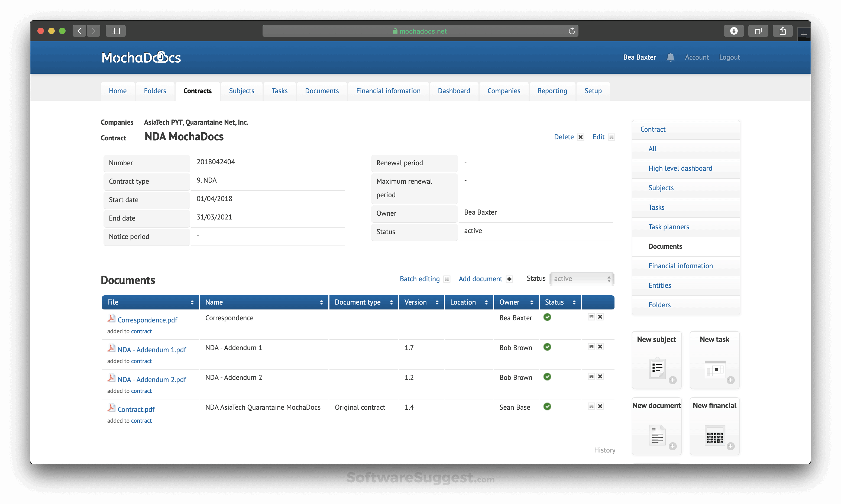Viewport: 841px width, 504px height.
Task: Open a new browser tab with plus button
Action: pos(803,34)
